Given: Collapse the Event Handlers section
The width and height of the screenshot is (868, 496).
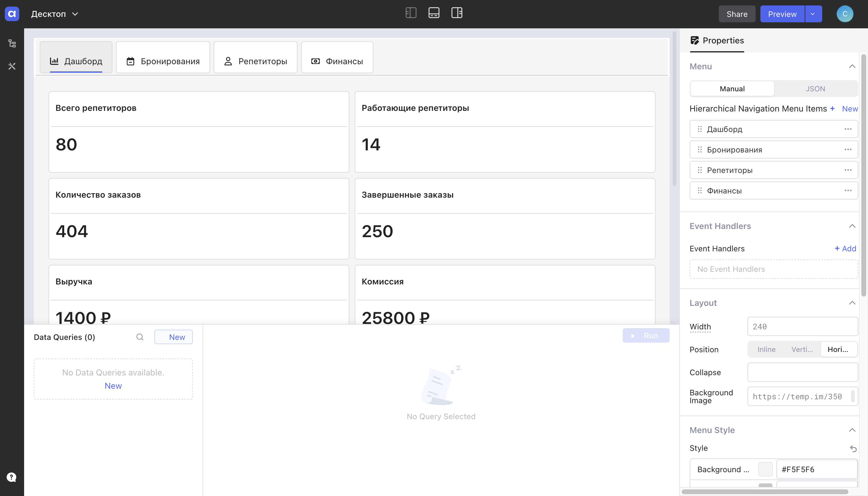Looking at the screenshot, I should pyautogui.click(x=852, y=226).
